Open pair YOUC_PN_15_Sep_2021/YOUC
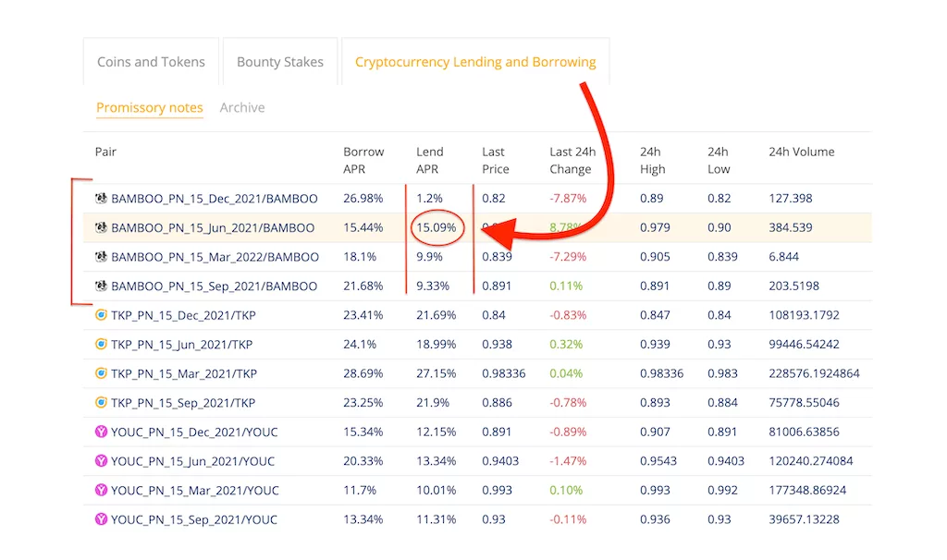Screen dimensions: 947x560 pos(194,519)
